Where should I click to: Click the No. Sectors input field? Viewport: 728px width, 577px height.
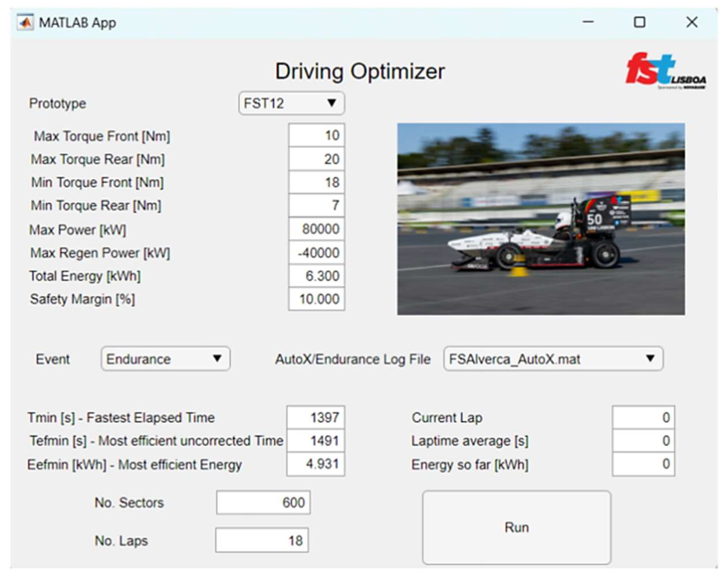[263, 503]
